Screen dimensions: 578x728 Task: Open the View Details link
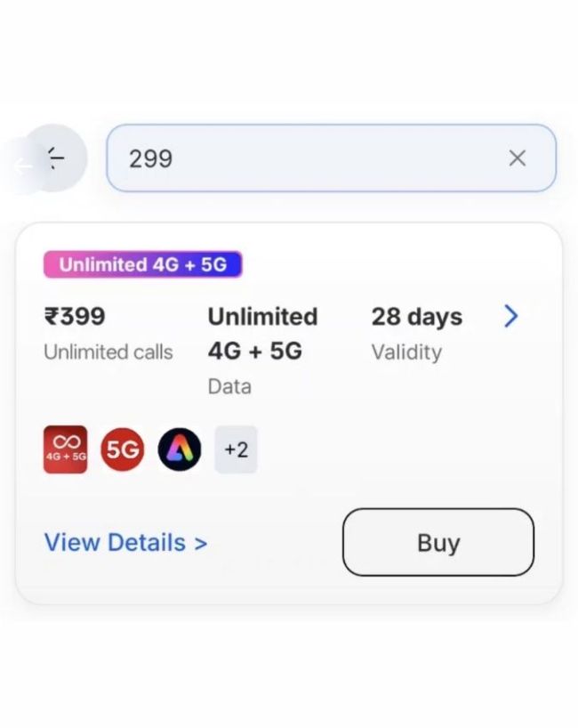coord(125,542)
